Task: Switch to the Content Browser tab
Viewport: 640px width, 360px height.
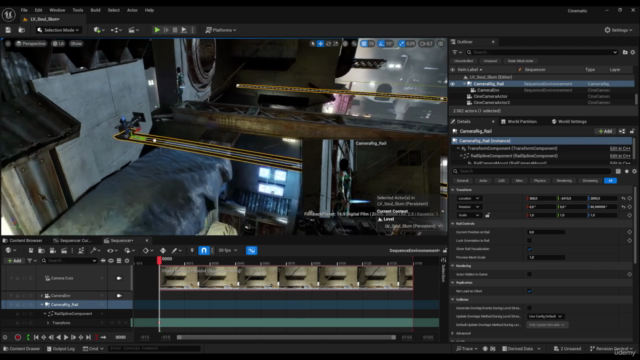Action: pyautogui.click(x=23, y=240)
